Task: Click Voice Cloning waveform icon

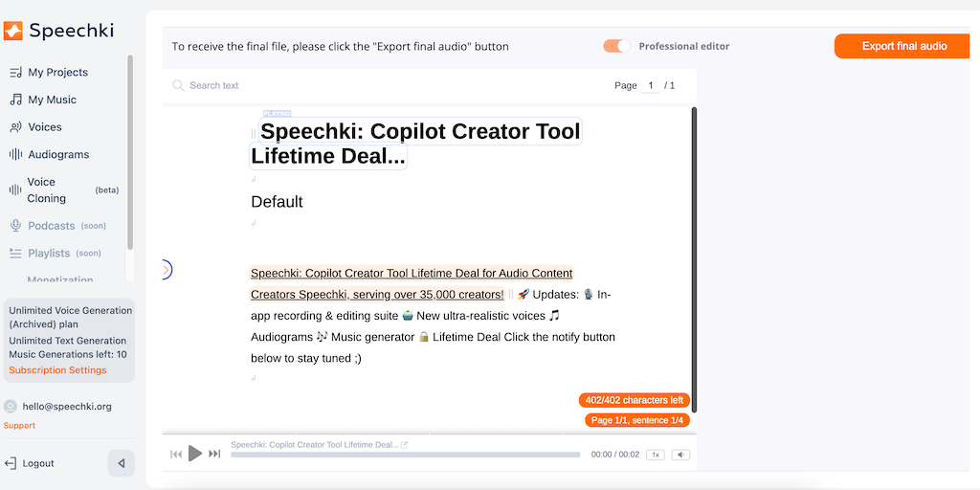Action: pos(15,189)
